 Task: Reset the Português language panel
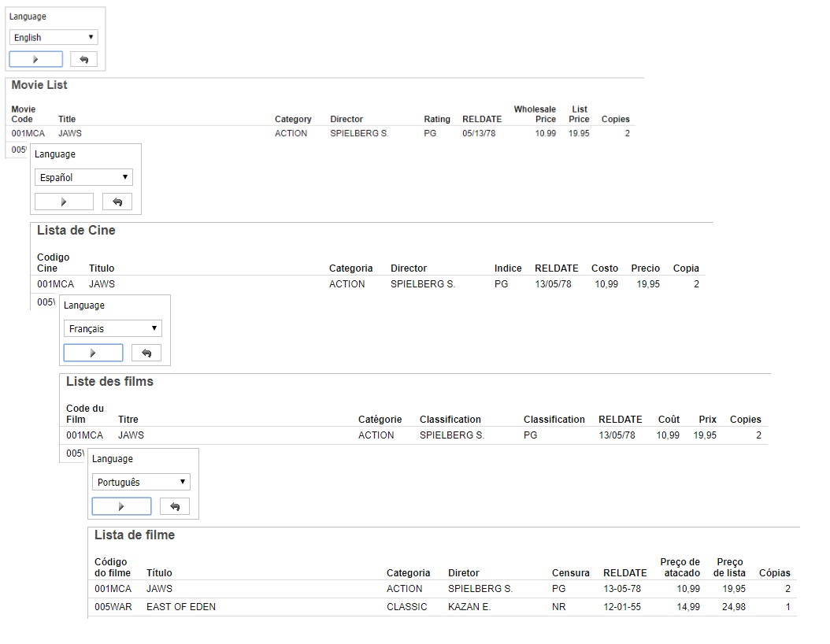point(175,506)
